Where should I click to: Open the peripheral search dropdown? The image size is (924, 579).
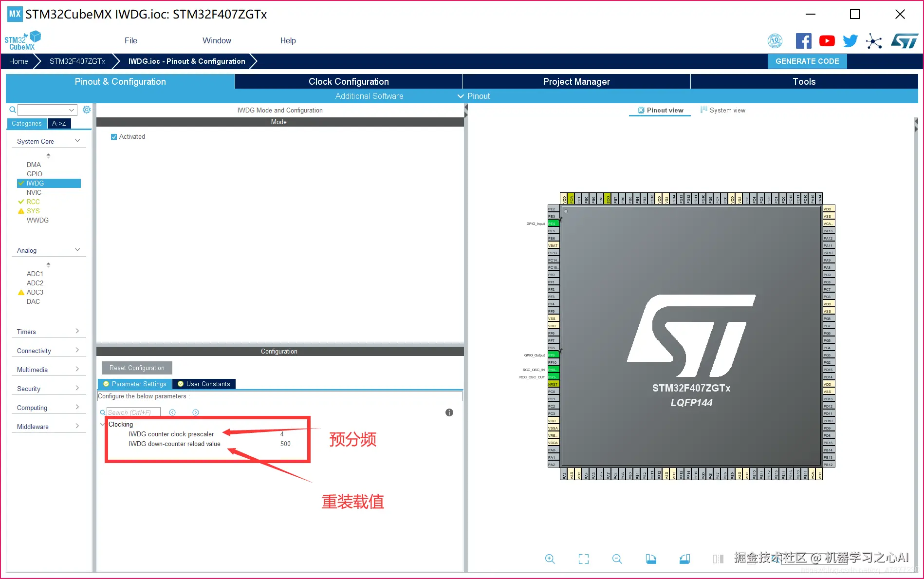(72, 110)
